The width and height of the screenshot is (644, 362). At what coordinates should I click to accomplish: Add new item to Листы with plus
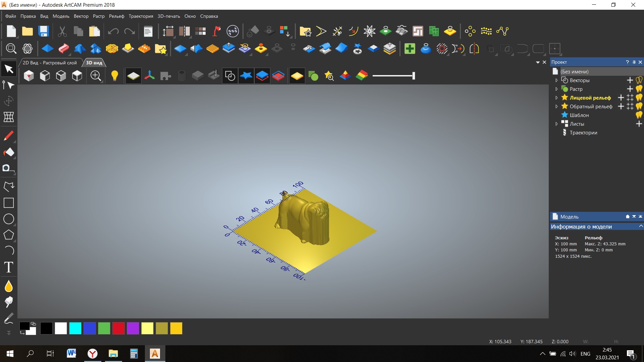pyautogui.click(x=639, y=124)
